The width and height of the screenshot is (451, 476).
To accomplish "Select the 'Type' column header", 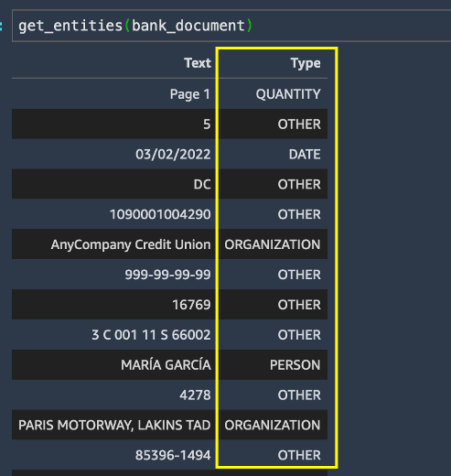I will pyautogui.click(x=306, y=64).
